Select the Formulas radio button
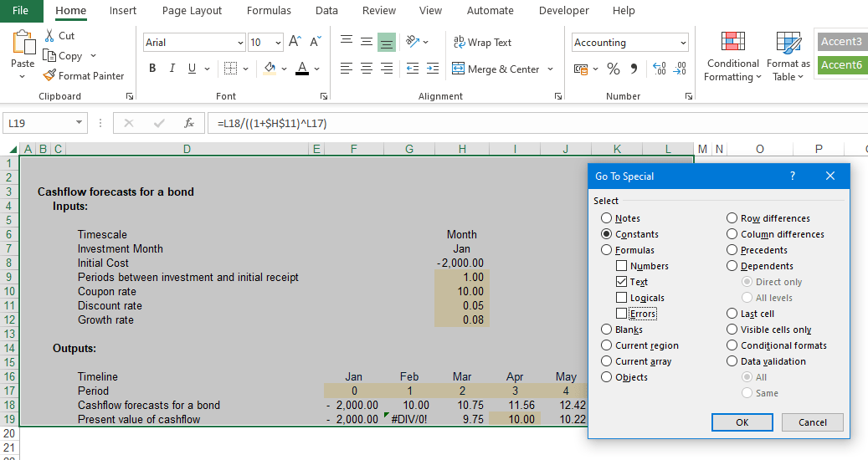 point(607,250)
